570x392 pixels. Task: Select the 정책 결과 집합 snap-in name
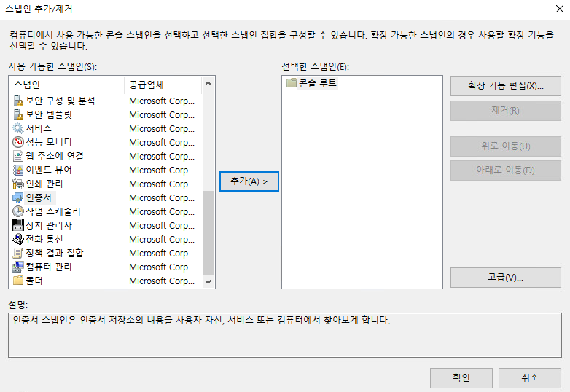pyautogui.click(x=55, y=253)
